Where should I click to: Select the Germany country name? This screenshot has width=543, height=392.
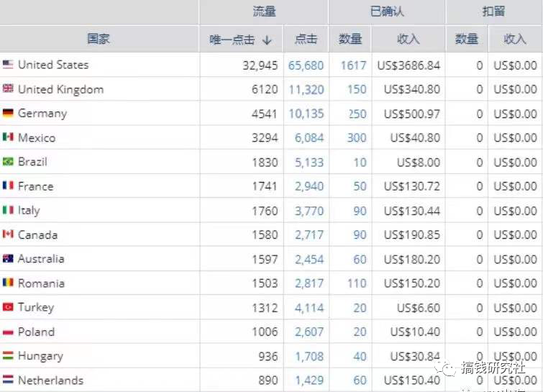click(x=42, y=114)
